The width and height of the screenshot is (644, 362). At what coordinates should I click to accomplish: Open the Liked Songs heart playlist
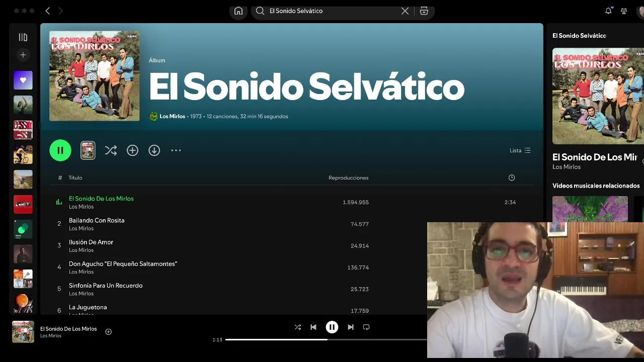pos(23,80)
